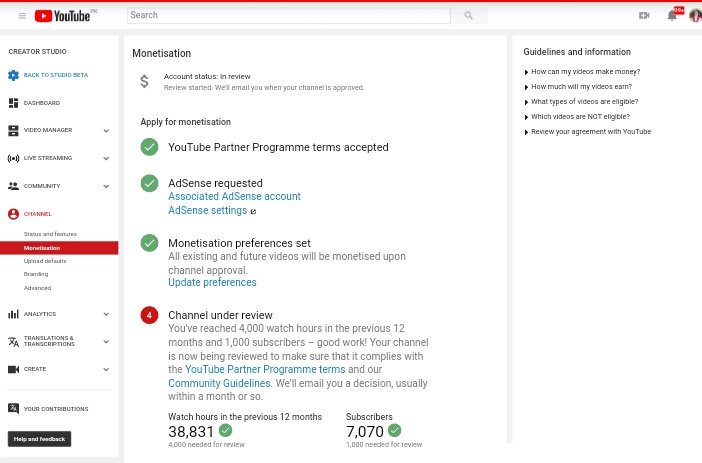Screen dimensions: 702x463
Task: Click the search magnifier button
Action: pyautogui.click(x=468, y=15)
